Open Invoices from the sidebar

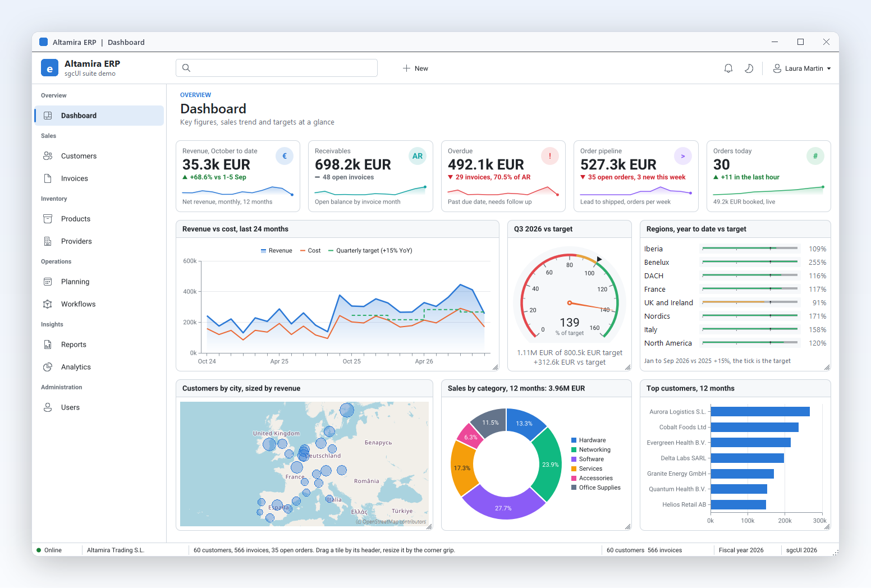(x=99, y=178)
